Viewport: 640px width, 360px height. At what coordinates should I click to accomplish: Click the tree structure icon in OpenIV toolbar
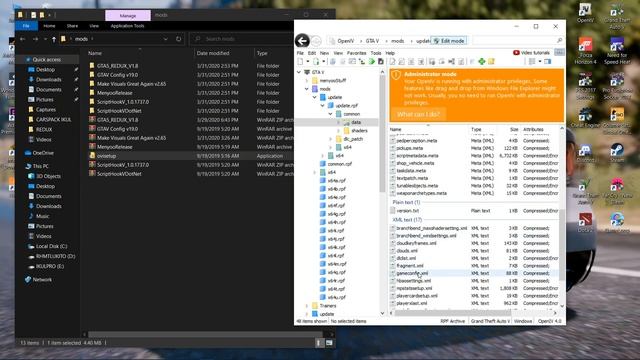(x=362, y=62)
